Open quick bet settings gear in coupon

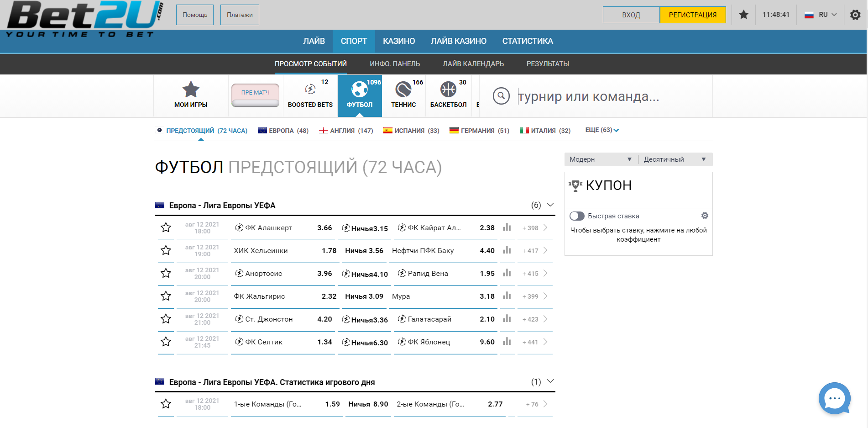(x=705, y=216)
